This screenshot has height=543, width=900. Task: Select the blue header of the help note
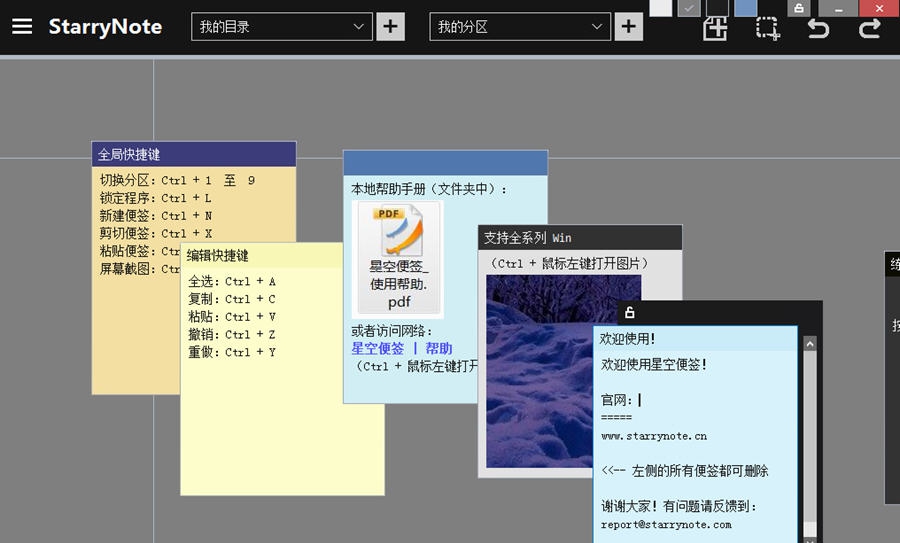pyautogui.click(x=445, y=163)
